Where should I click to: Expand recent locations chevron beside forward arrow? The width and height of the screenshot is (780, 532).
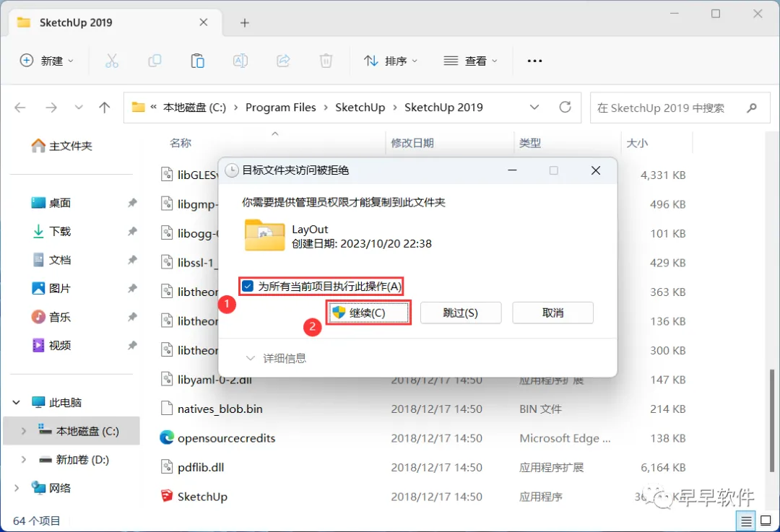coord(79,108)
